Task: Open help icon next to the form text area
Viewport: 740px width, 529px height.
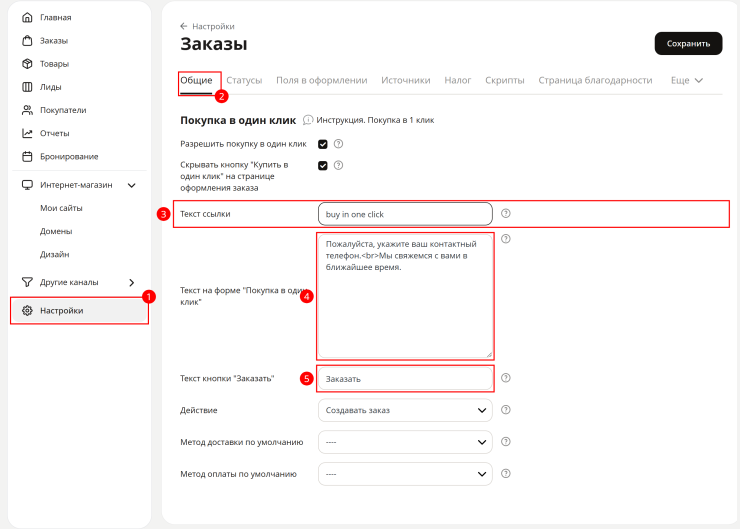Action: 505,239
